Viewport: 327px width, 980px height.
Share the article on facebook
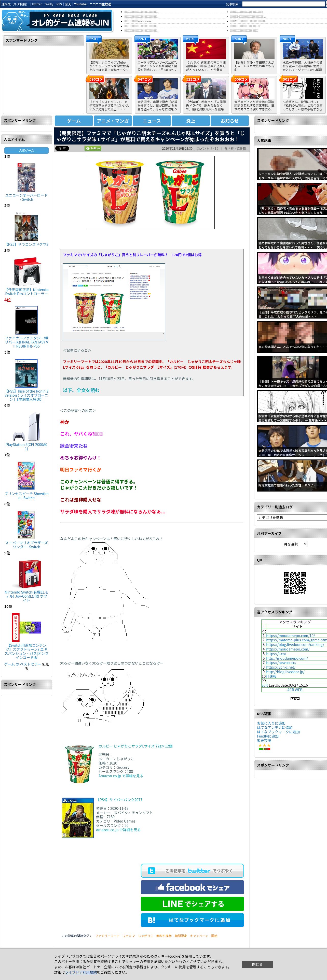point(192,888)
